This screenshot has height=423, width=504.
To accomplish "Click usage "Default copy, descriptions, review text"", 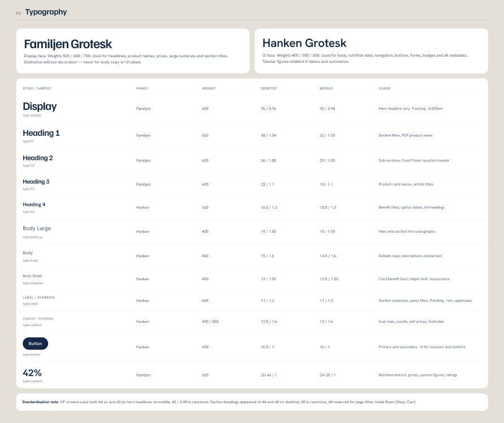I will pyautogui.click(x=410, y=256).
